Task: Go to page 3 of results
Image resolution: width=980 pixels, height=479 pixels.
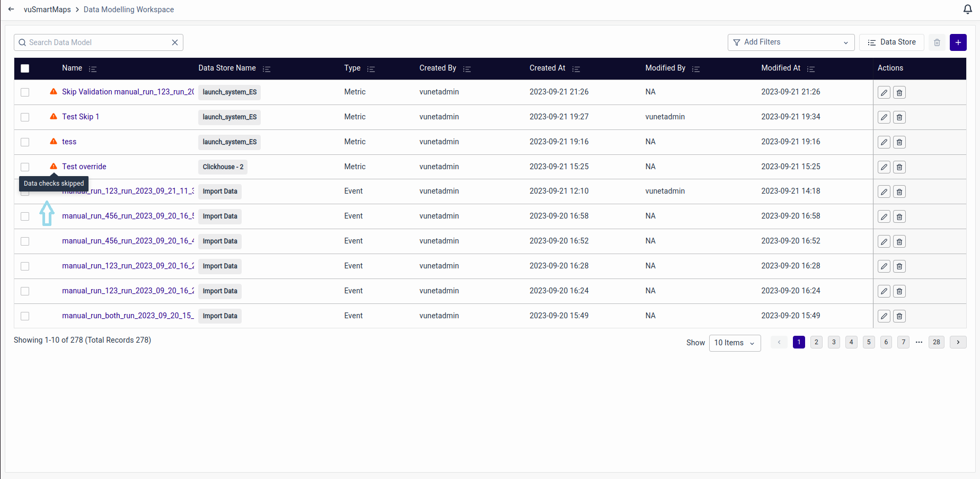Action: (x=834, y=342)
